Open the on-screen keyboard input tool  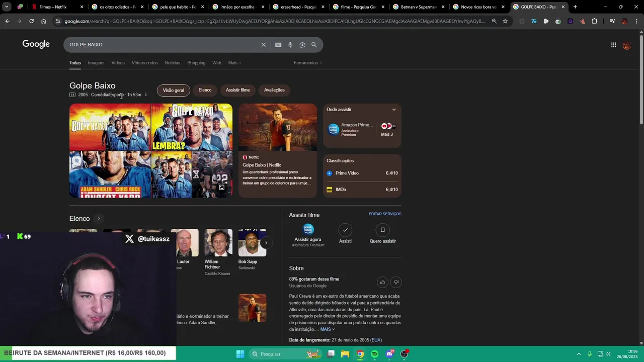[278, 45]
